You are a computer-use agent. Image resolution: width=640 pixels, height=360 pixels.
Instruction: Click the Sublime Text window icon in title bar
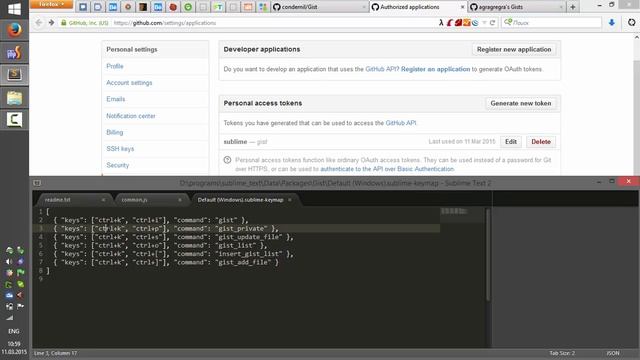[37, 183]
